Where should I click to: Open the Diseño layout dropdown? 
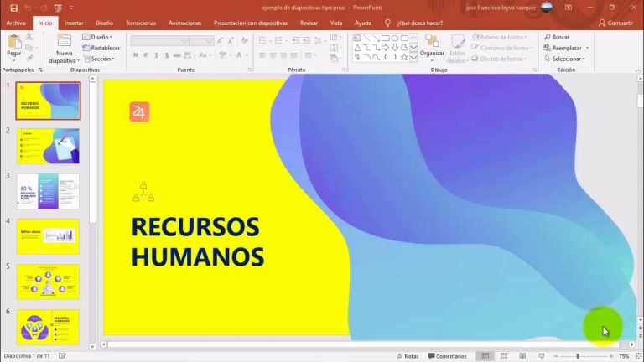(x=98, y=37)
